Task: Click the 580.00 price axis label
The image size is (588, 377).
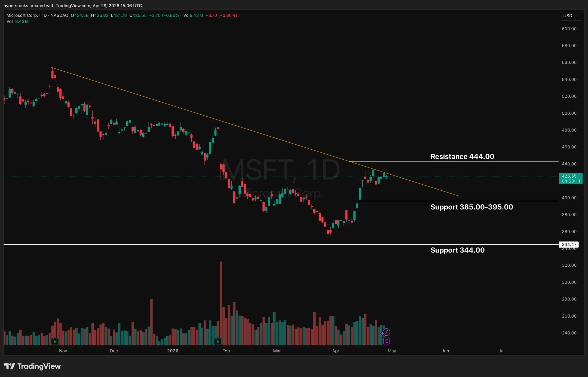Action: tap(569, 45)
